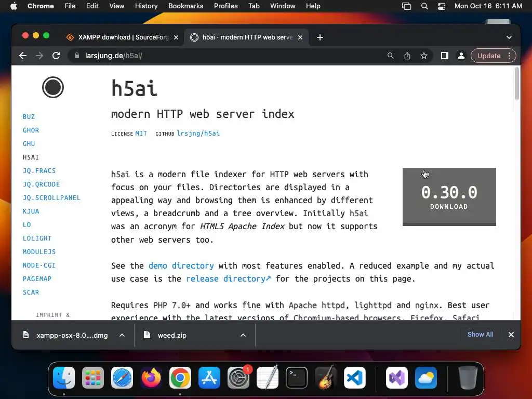Screen dimensions: 532x399
Task: Reload the h5ai page
Action: click(x=56, y=56)
